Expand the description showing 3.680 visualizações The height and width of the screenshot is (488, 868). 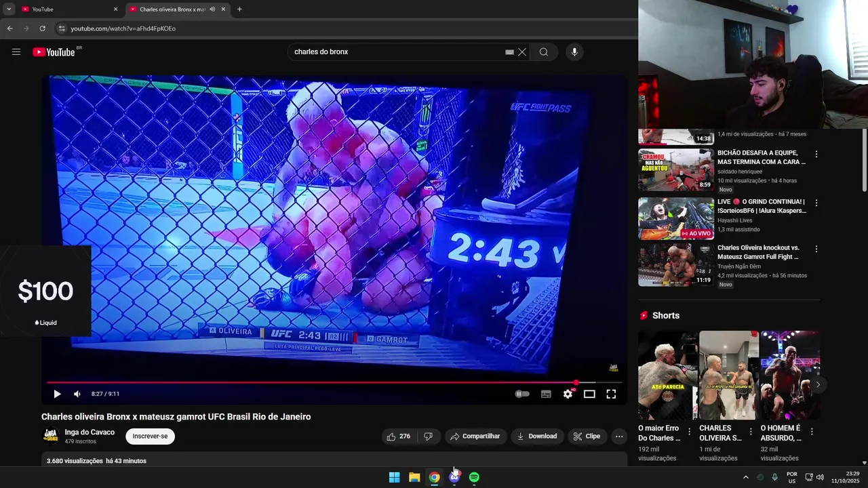point(334,461)
